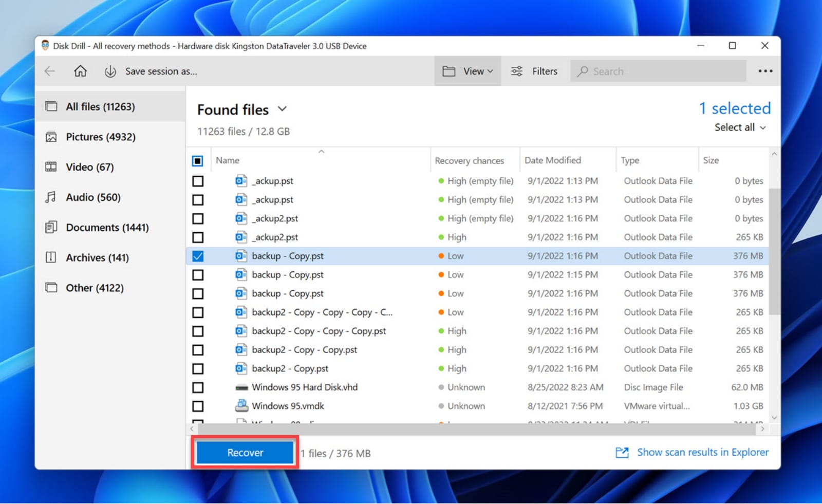Check the Windows 95.vmdk checkbox

(198, 406)
